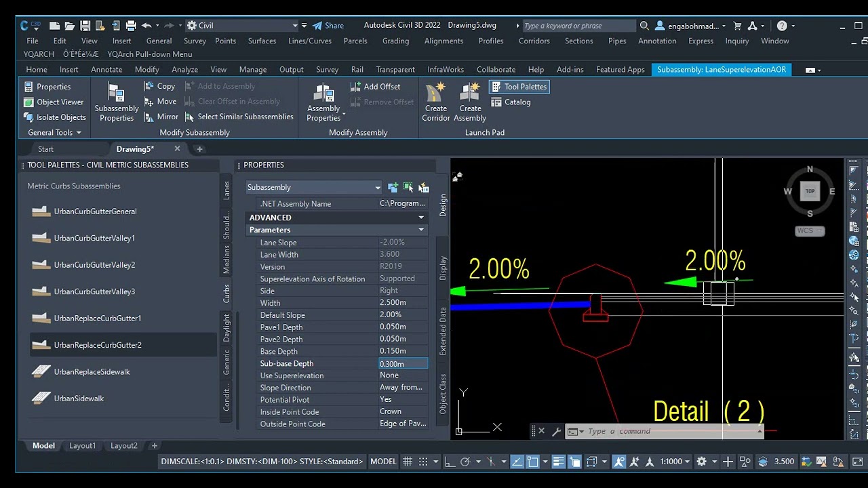
Task: Click the Workspace Switching gear in status bar
Action: click(701, 462)
